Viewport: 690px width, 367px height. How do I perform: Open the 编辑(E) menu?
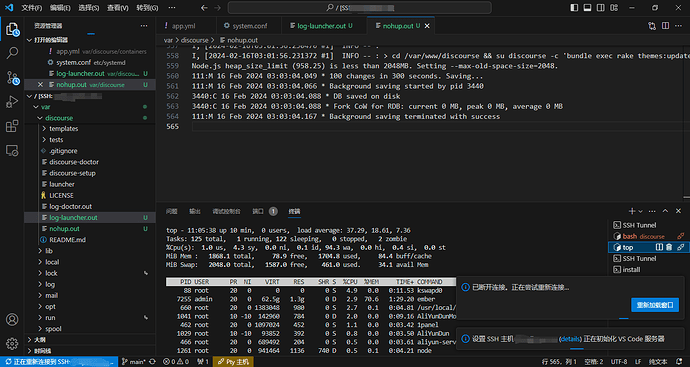(x=60, y=8)
